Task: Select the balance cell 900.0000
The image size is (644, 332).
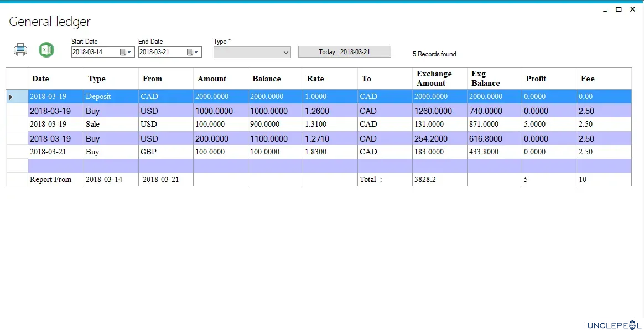Action: (x=276, y=124)
